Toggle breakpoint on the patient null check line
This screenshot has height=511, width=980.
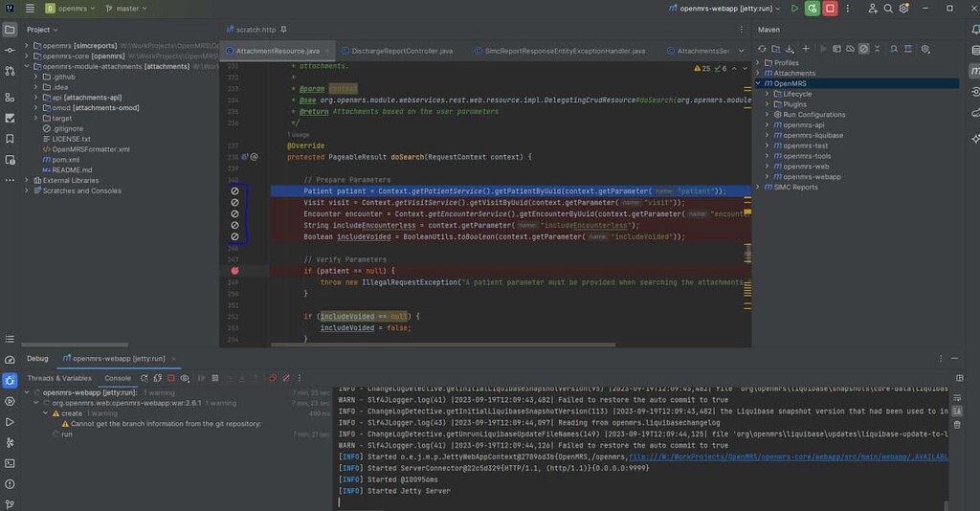[234, 271]
